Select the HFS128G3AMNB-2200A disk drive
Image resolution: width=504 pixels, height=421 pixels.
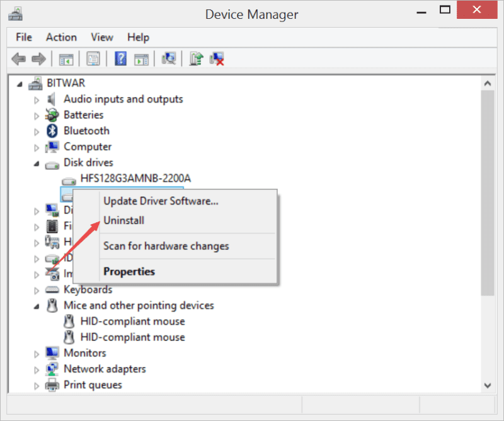pos(135,178)
